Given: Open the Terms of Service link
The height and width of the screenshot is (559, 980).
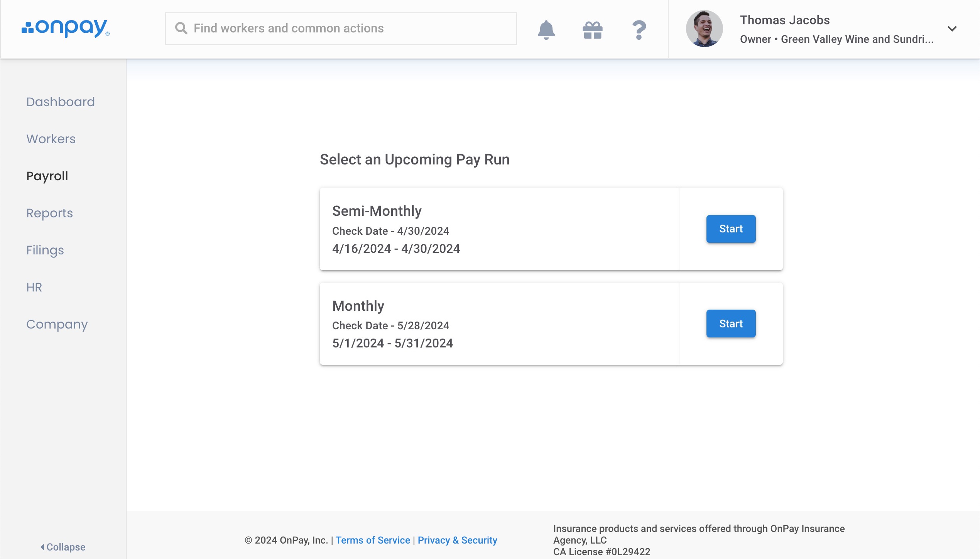Looking at the screenshot, I should [373, 540].
